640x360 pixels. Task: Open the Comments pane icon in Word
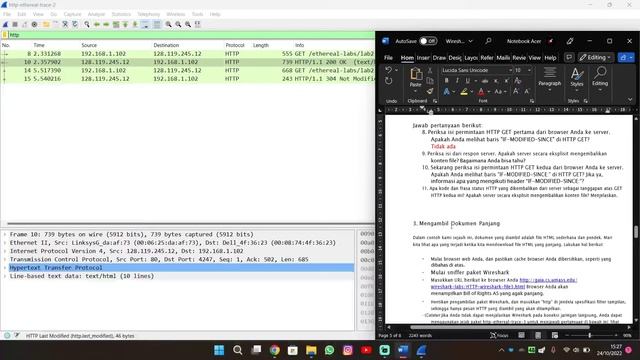[569, 58]
